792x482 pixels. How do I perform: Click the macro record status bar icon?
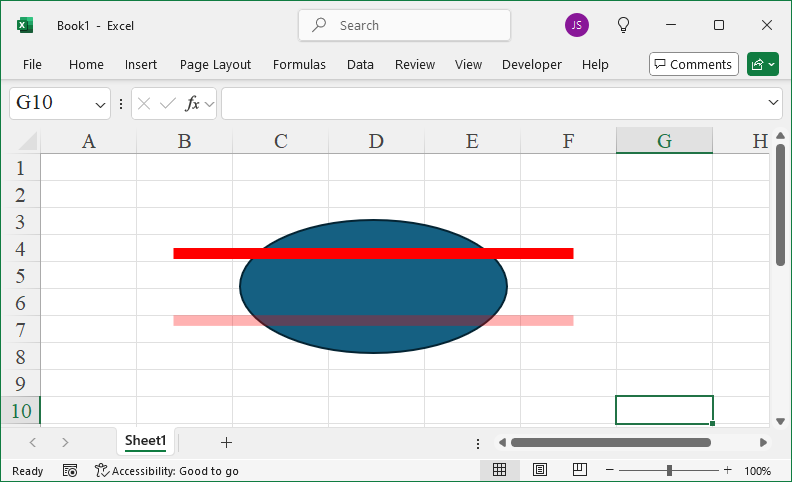pyautogui.click(x=70, y=471)
